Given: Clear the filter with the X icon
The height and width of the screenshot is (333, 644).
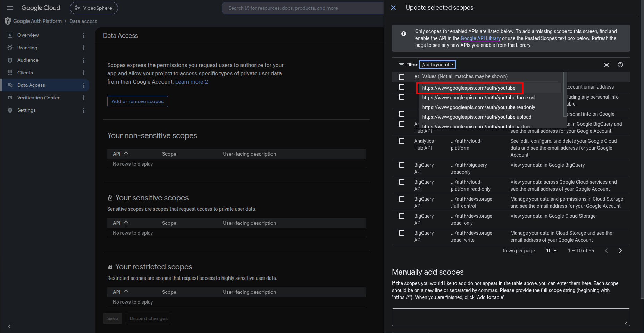Looking at the screenshot, I should 607,65.
